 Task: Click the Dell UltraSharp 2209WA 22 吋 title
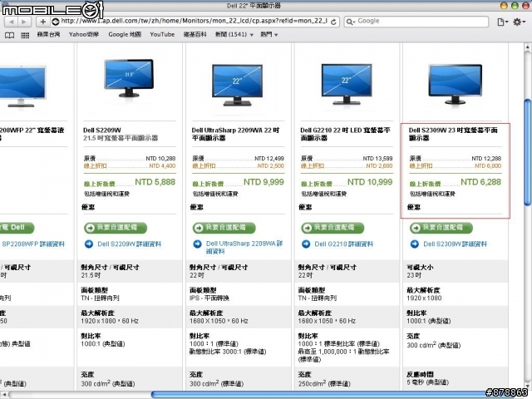click(x=235, y=134)
